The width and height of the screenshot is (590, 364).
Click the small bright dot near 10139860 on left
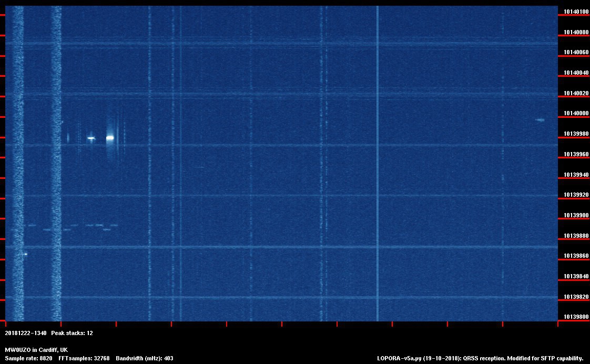coord(25,254)
